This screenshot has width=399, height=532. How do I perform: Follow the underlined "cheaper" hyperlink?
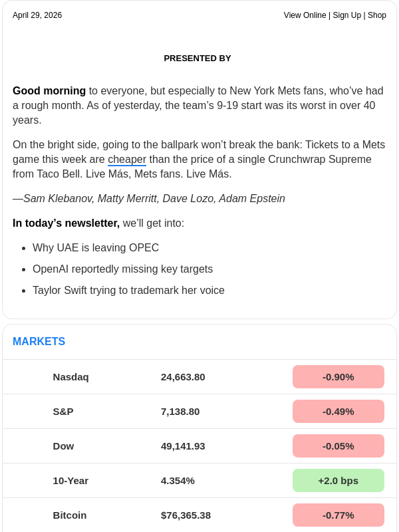pyautogui.click(x=127, y=160)
